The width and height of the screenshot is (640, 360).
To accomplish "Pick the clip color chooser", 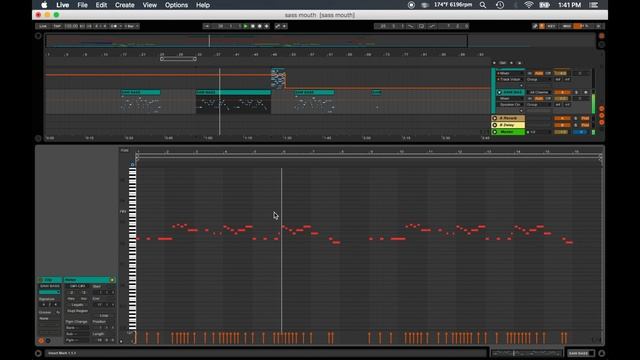I will 49,292.
